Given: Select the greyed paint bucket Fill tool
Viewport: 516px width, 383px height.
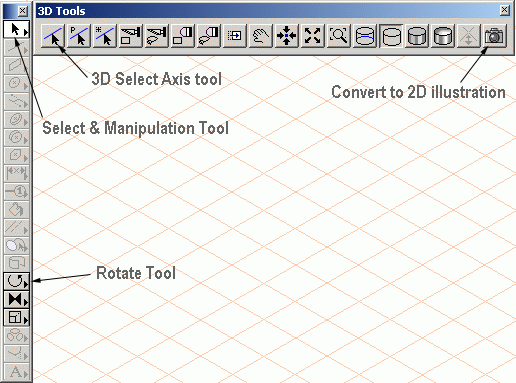Looking at the screenshot, I should (x=16, y=210).
